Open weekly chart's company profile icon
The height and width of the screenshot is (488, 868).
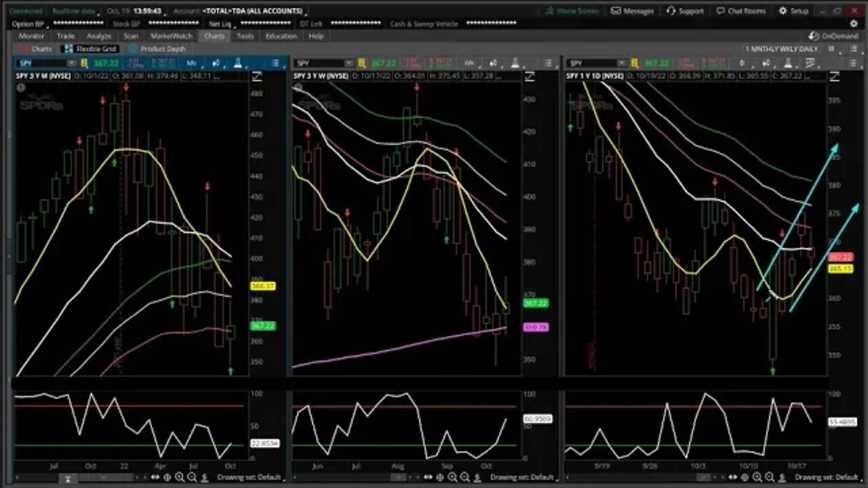(361, 63)
